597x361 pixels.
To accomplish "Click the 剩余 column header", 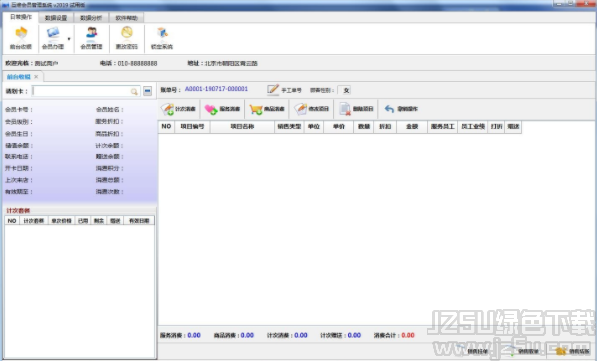I will (99, 221).
